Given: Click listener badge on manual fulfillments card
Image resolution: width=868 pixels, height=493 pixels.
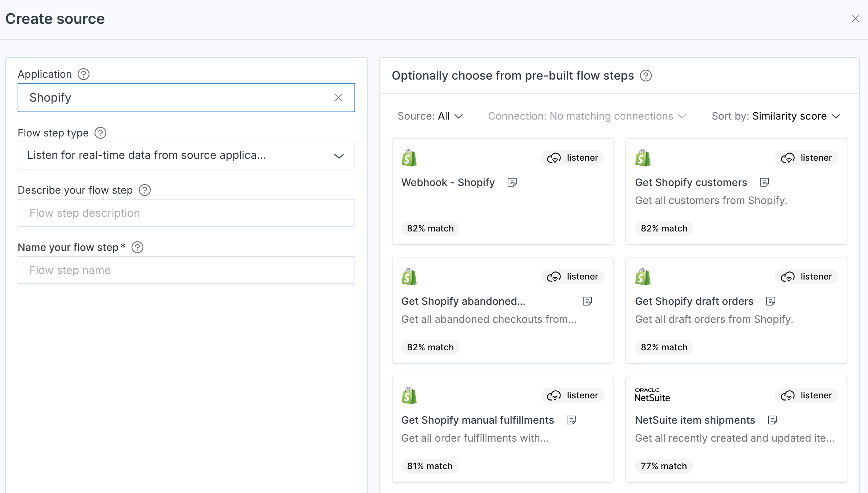Looking at the screenshot, I should click(572, 395).
